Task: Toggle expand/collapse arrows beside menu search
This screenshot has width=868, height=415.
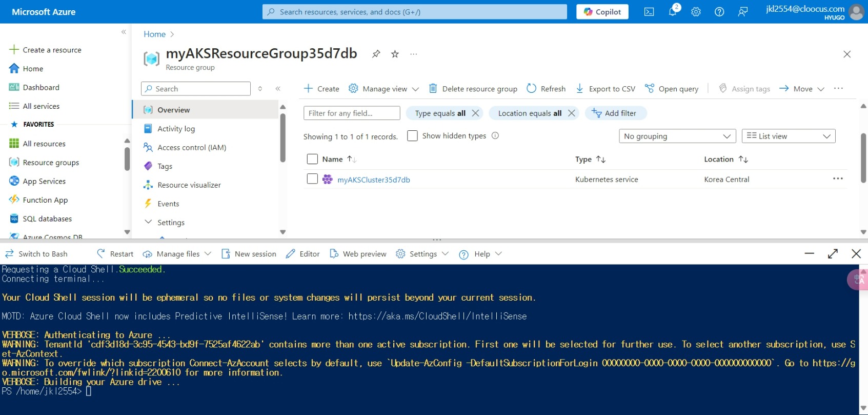Action: click(260, 89)
